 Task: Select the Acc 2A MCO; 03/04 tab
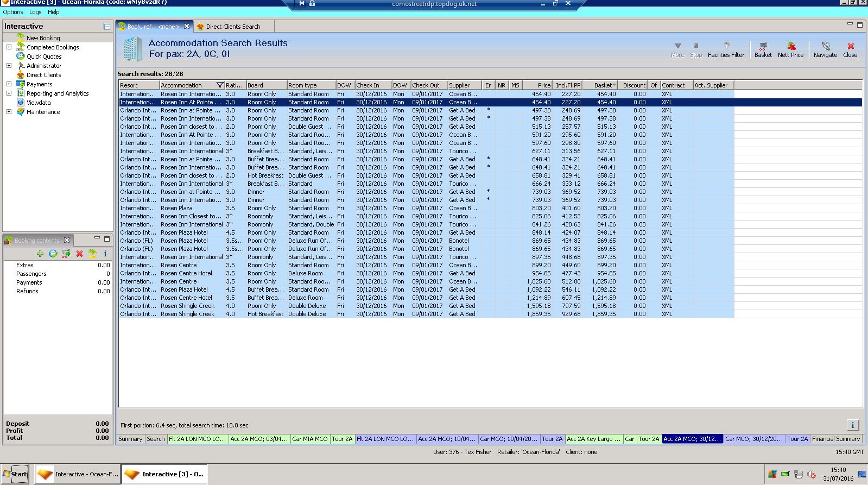259,439
